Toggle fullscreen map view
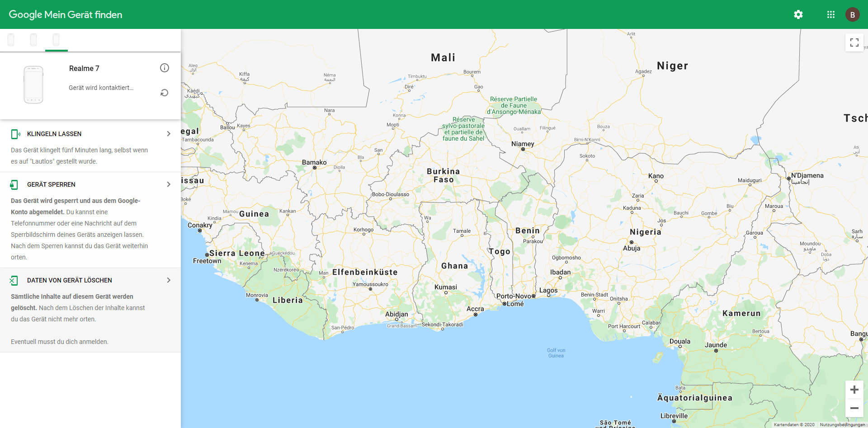Viewport: 868px width, 428px height. coord(854,42)
